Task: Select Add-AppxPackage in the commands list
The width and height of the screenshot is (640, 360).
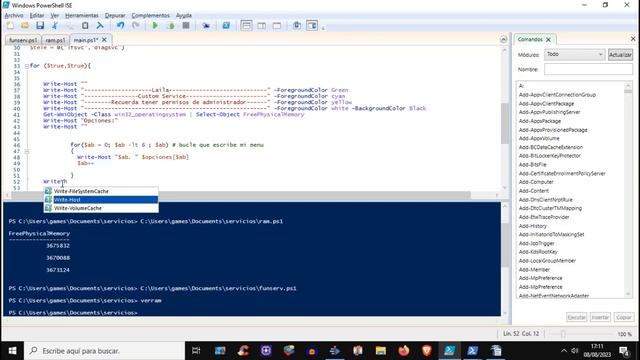Action: pyautogui.click(x=540, y=121)
